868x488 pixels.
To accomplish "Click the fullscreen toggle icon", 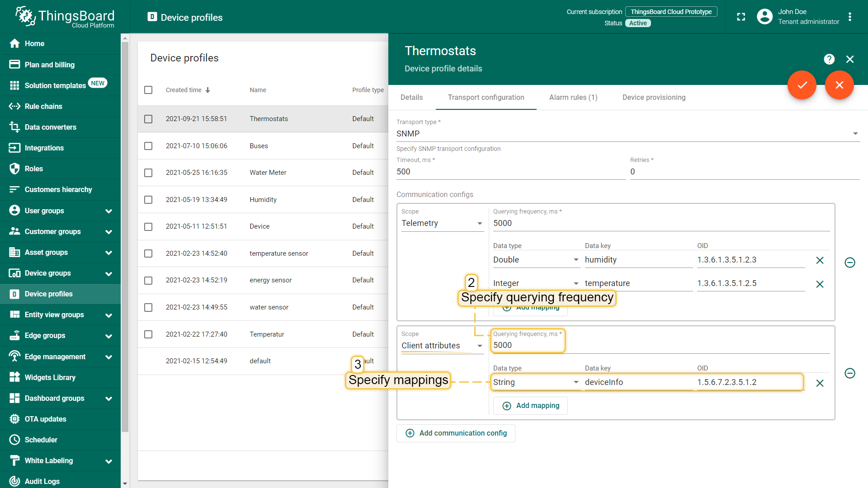I will [x=741, y=17].
